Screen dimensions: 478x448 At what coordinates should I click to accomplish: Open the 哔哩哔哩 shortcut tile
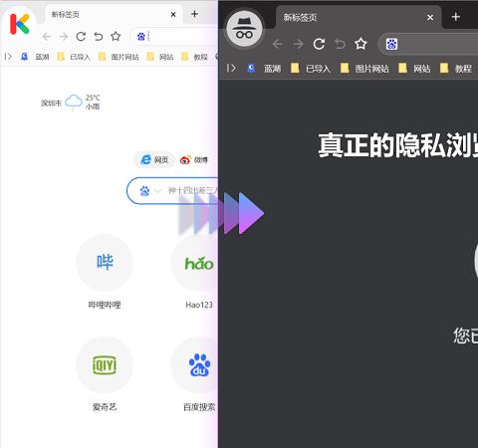pyautogui.click(x=105, y=263)
